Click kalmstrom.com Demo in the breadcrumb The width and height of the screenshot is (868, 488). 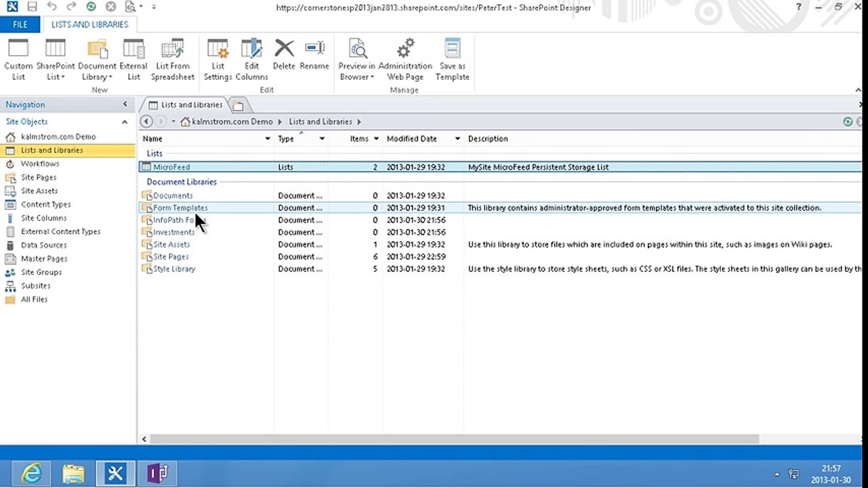tap(232, 122)
